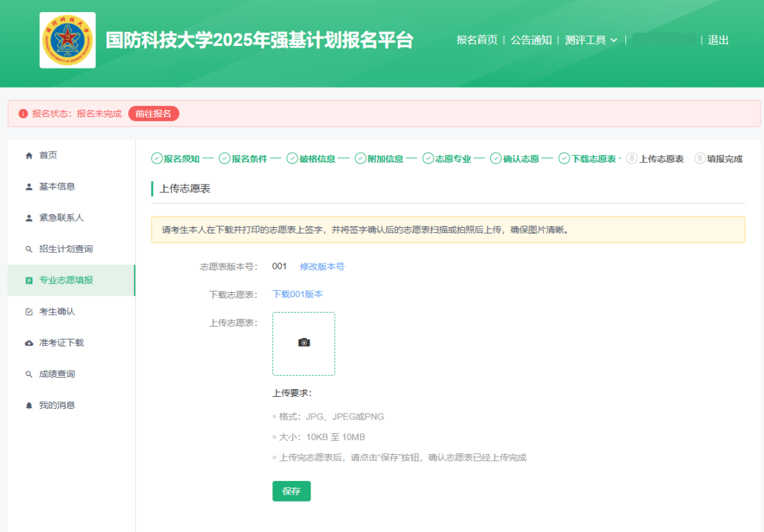The height and width of the screenshot is (532, 764).
Task: Click the yellow signature instruction notice
Action: click(x=448, y=229)
